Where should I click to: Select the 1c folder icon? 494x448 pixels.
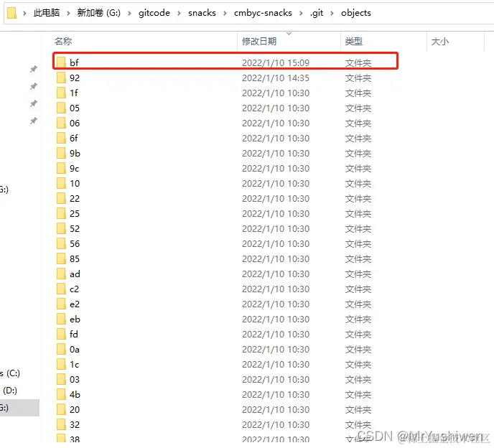(61, 365)
